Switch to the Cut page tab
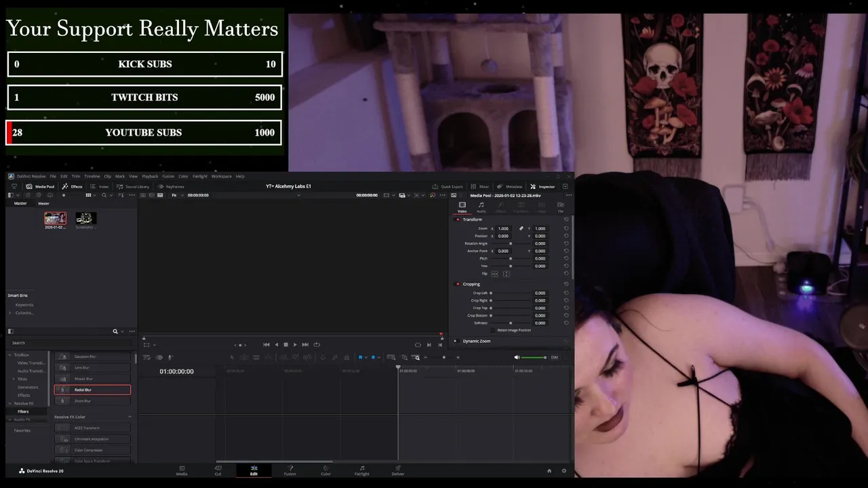Image resolution: width=868 pixels, height=488 pixels. [218, 470]
